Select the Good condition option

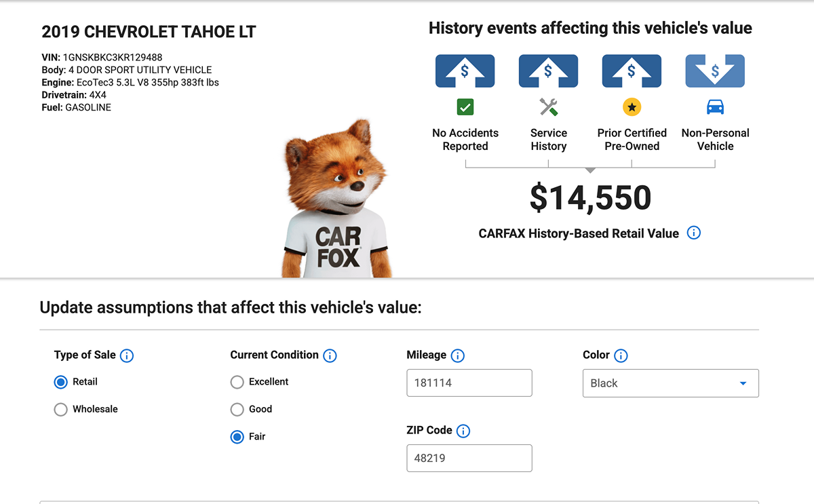coord(237,409)
